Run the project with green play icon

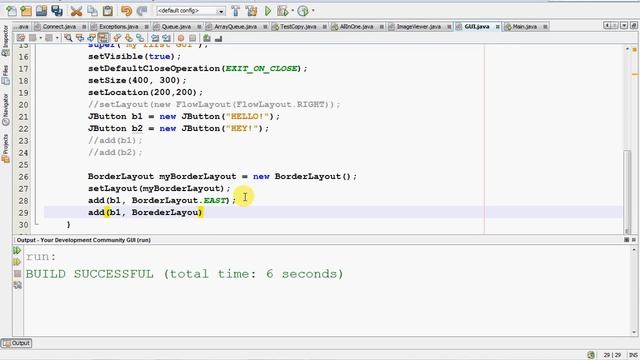pyautogui.click(x=268, y=11)
